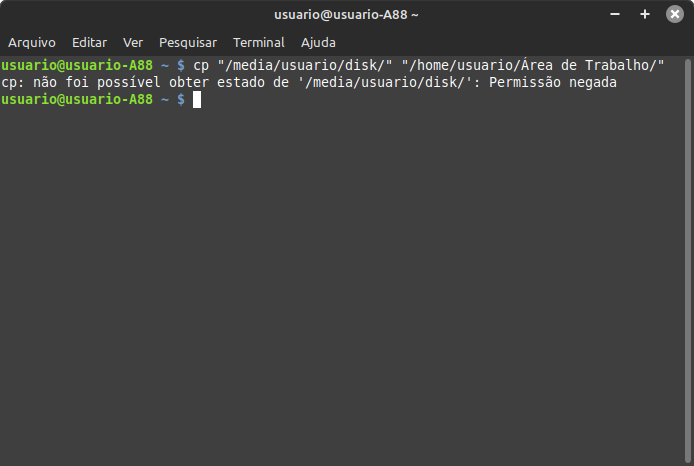Viewport: 694px width, 466px height.
Task: Click the green prompt on the first line
Action: coord(77,65)
